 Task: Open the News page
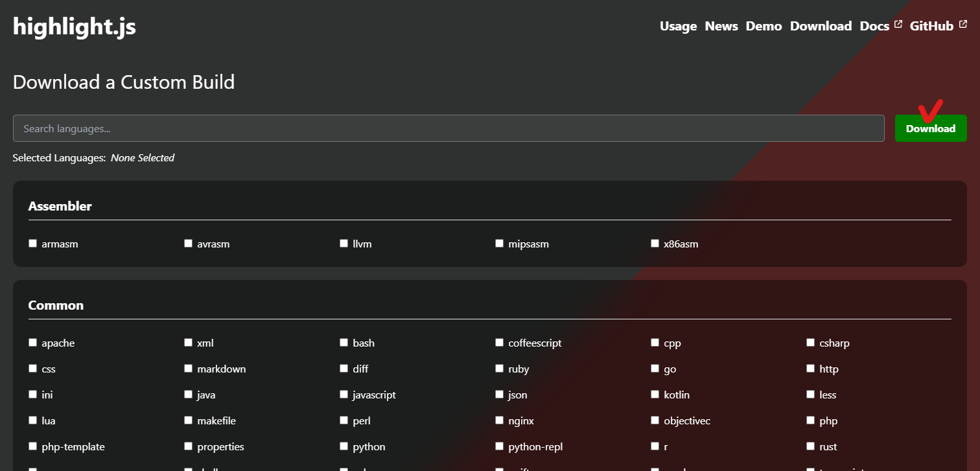721,26
